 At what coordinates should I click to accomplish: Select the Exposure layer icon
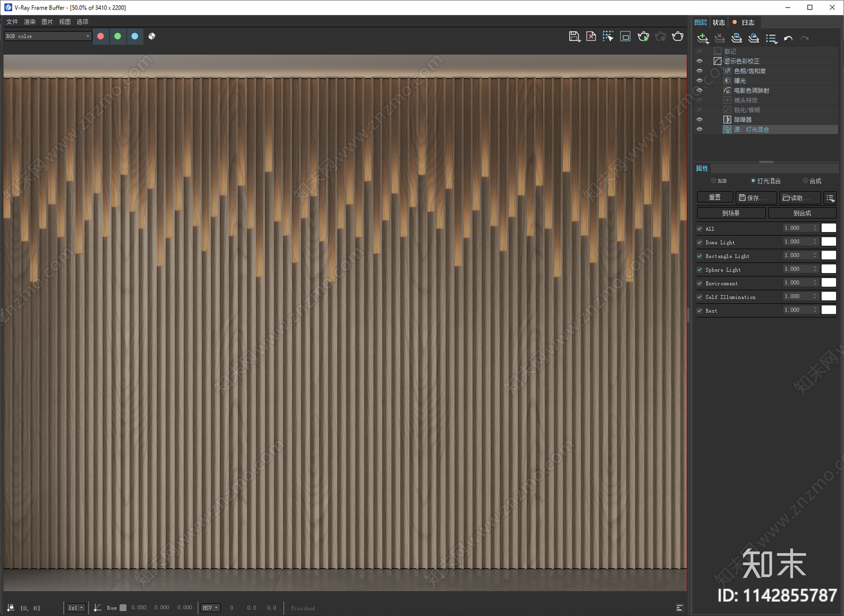click(727, 81)
